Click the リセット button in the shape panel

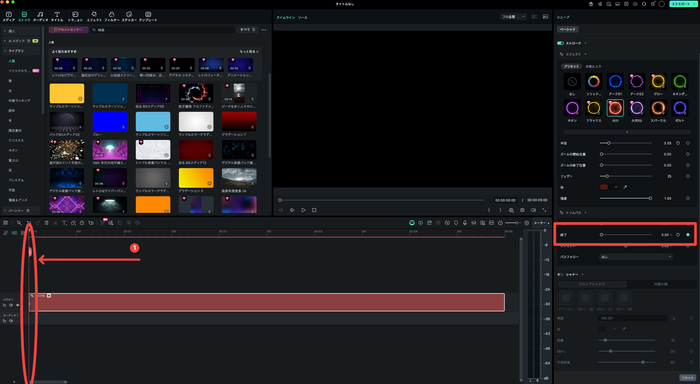click(688, 378)
